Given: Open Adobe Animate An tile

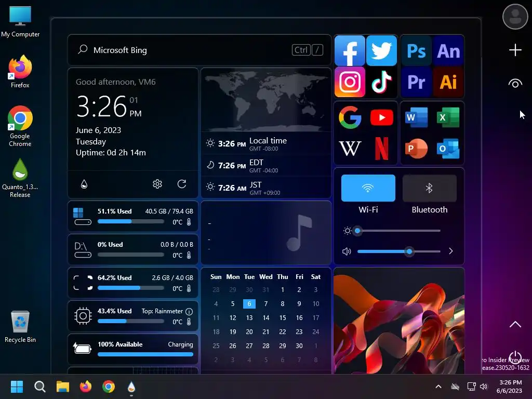Looking at the screenshot, I should [448, 51].
